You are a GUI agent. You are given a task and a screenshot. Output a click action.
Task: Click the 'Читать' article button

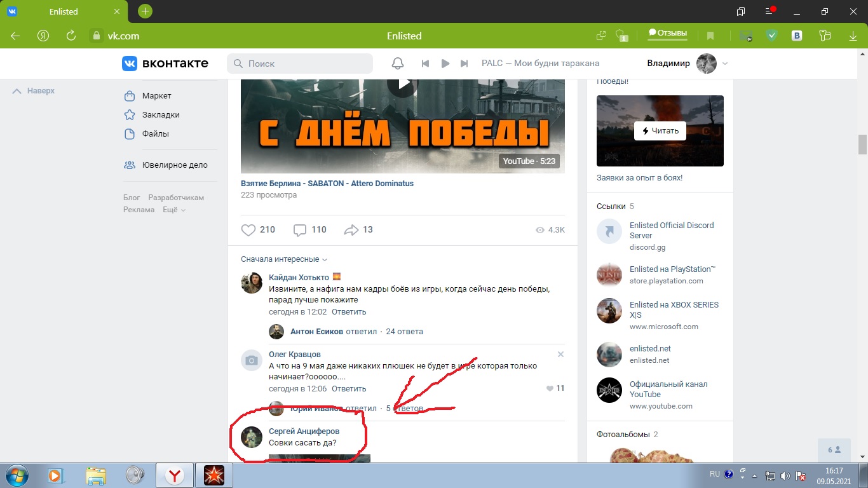[x=660, y=131]
